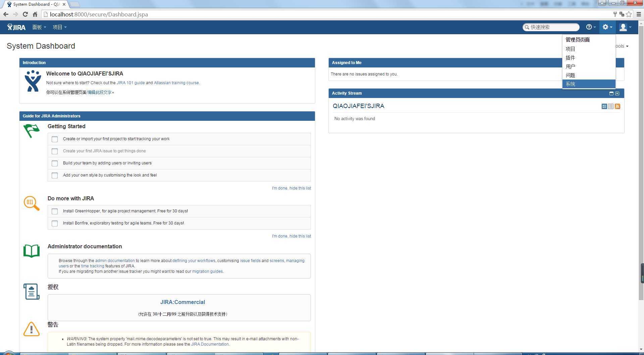Check 'Create your first JIRA issue'
The height and width of the screenshot is (355, 644).
pos(55,151)
